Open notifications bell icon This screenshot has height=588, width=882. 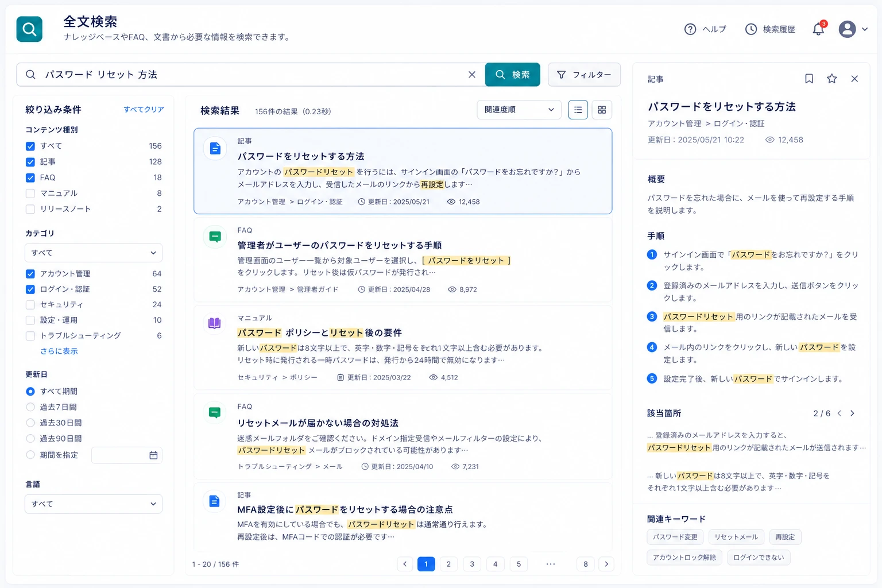pyautogui.click(x=818, y=29)
